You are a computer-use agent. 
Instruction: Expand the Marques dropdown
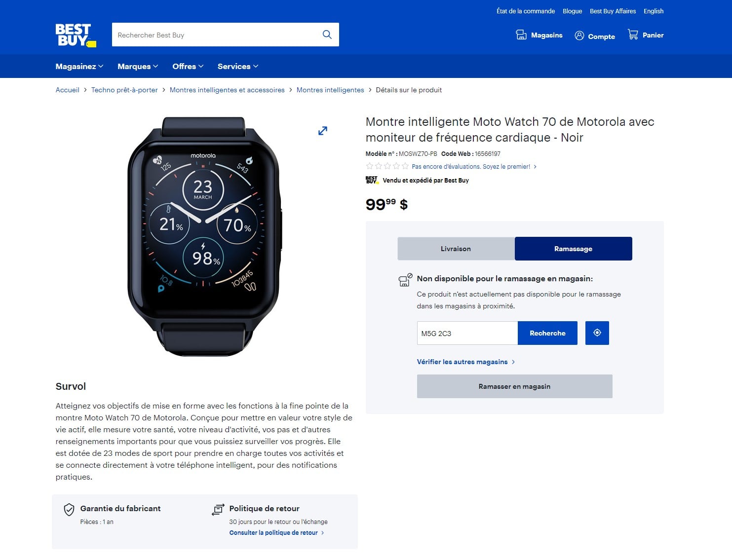[138, 66]
